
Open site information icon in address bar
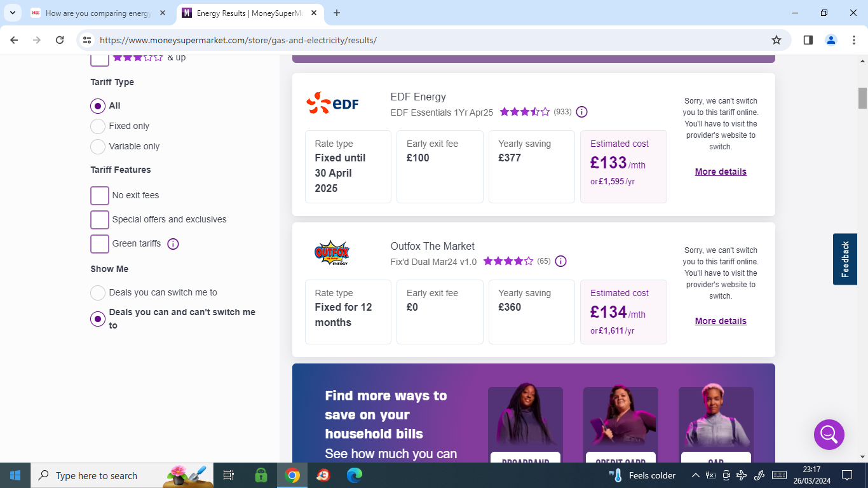click(88, 40)
